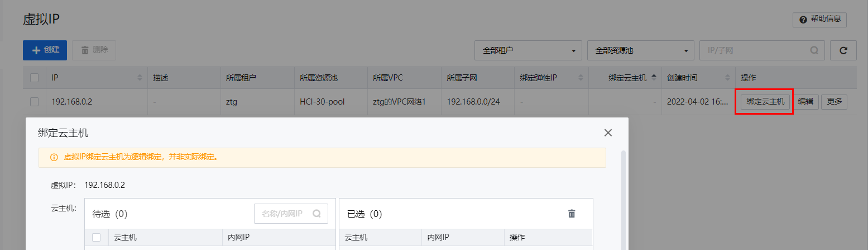
Task: Click the trash icon in 已选 panel
Action: [x=572, y=214]
